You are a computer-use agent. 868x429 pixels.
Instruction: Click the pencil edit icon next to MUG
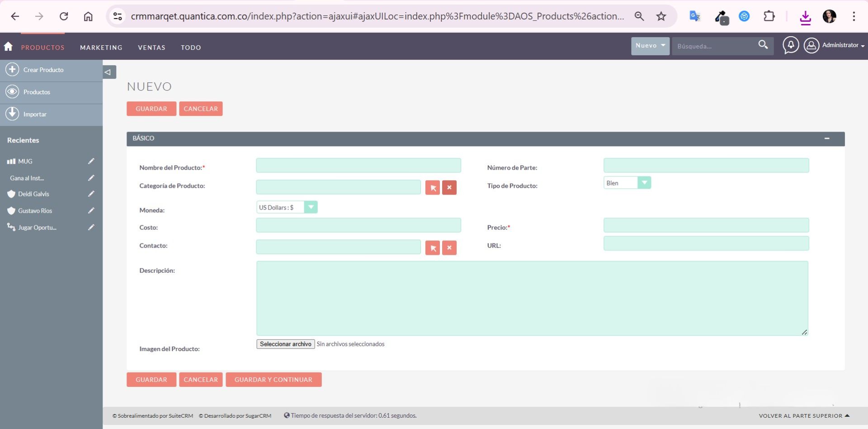[x=91, y=161]
